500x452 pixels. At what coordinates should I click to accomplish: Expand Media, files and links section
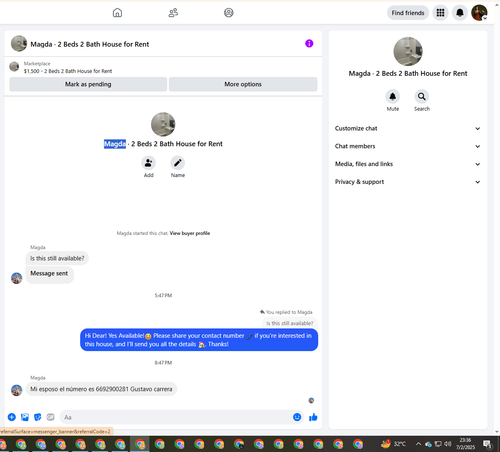pos(408,164)
